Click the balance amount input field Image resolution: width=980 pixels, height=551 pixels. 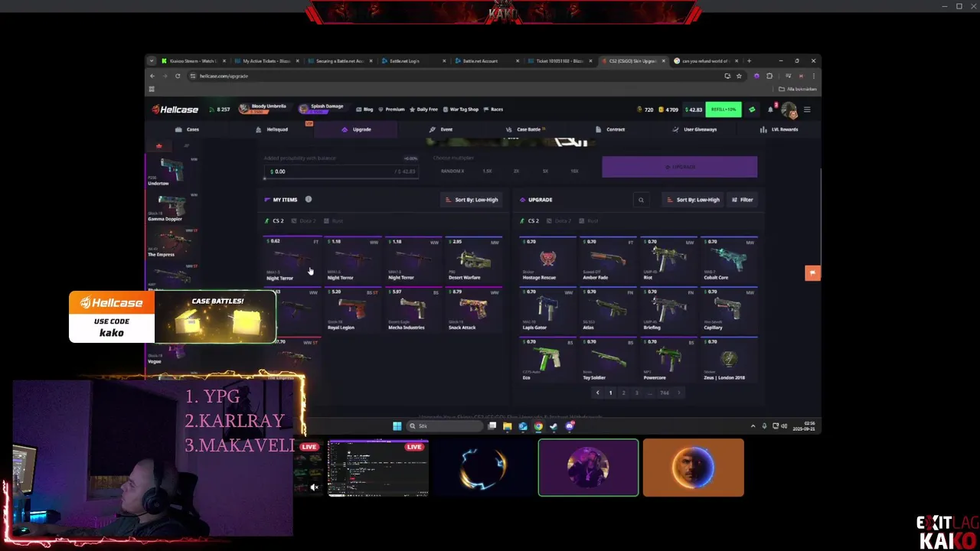click(341, 171)
